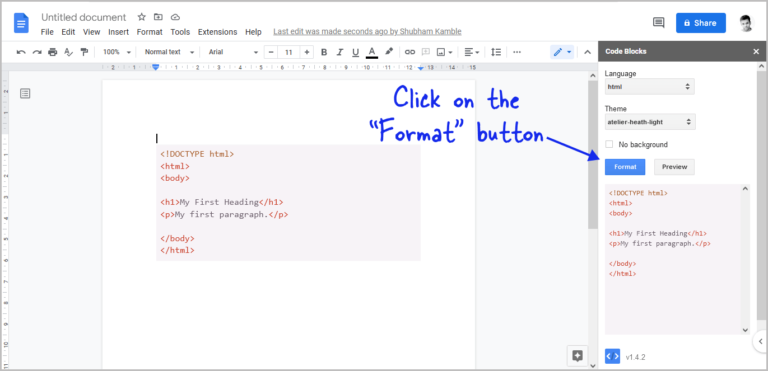Image resolution: width=768 pixels, height=371 pixels.
Task: Click the Move to folder icon
Action: (158, 17)
